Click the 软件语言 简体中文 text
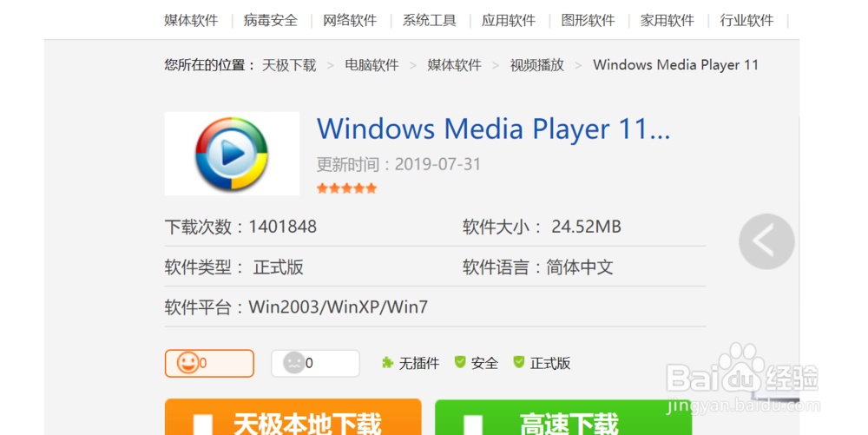 [538, 267]
